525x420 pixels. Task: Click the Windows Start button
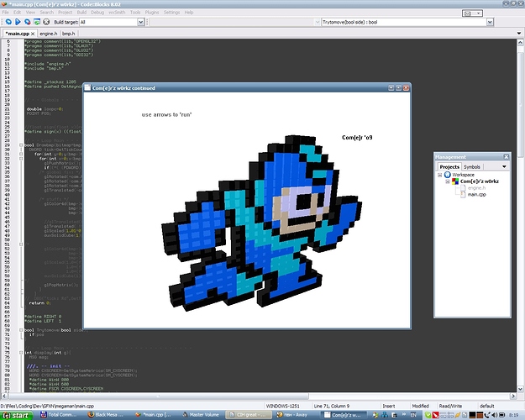click(x=18, y=415)
